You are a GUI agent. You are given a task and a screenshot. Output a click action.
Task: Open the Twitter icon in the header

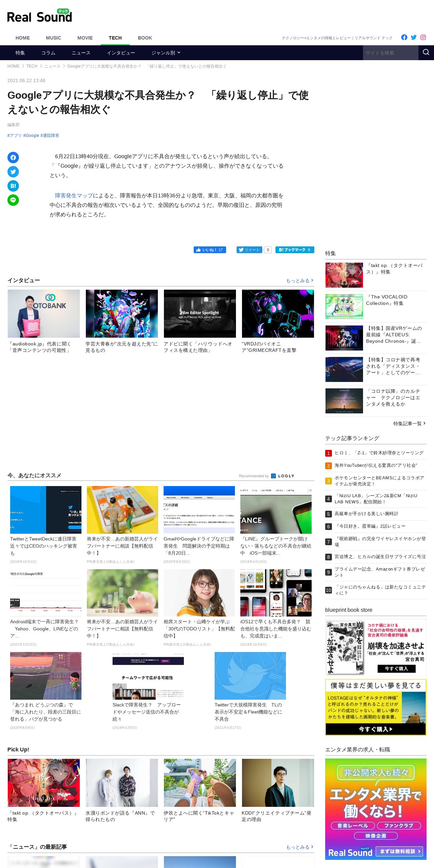[413, 37]
